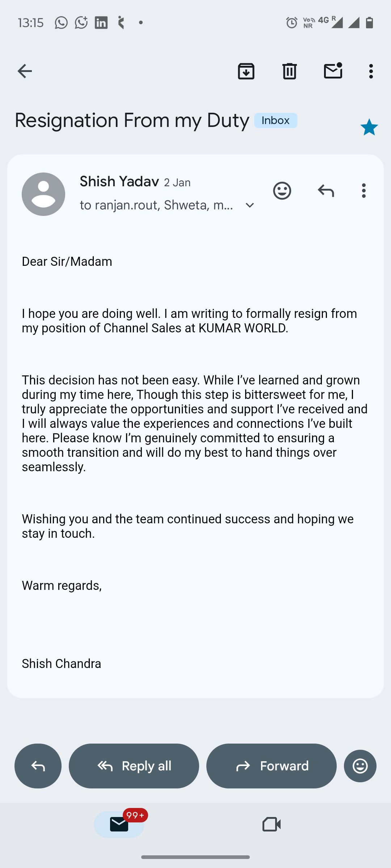Image resolution: width=391 pixels, height=868 pixels.
Task: Click the Inbox label chip
Action: 276,120
